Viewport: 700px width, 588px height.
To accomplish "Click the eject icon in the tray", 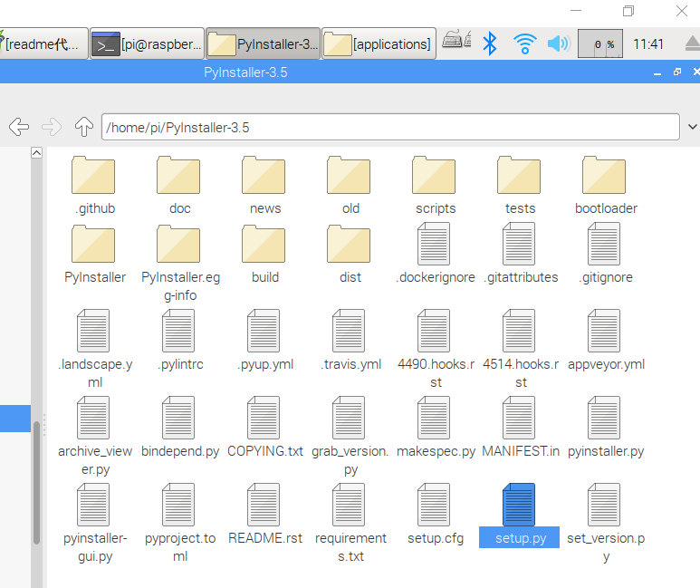I will (x=693, y=43).
